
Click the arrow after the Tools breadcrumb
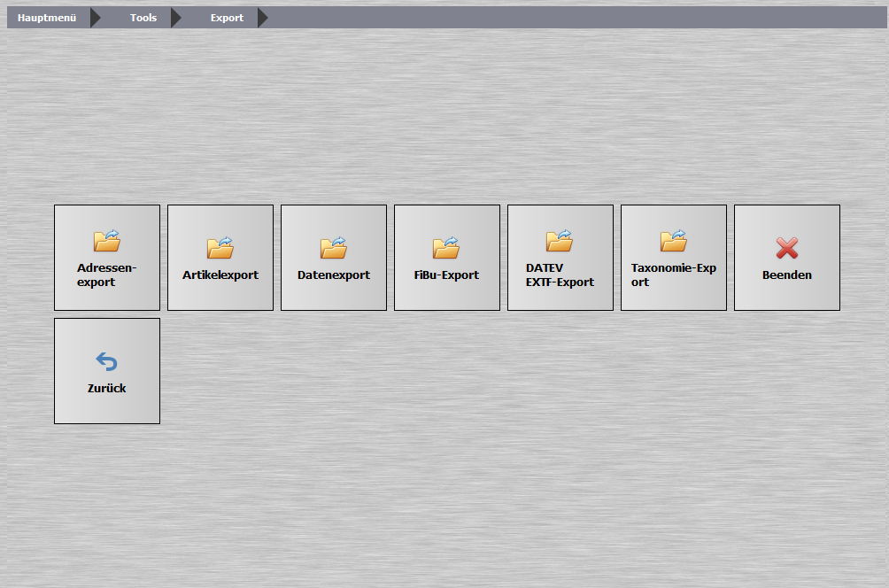pyautogui.click(x=175, y=18)
